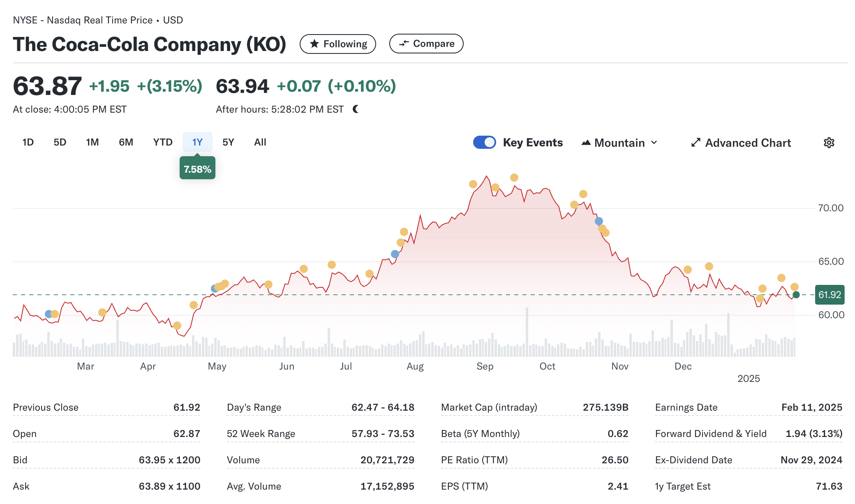Screen dimensions: 855x504
Task: Select the 5Y time range tab
Action: point(228,142)
